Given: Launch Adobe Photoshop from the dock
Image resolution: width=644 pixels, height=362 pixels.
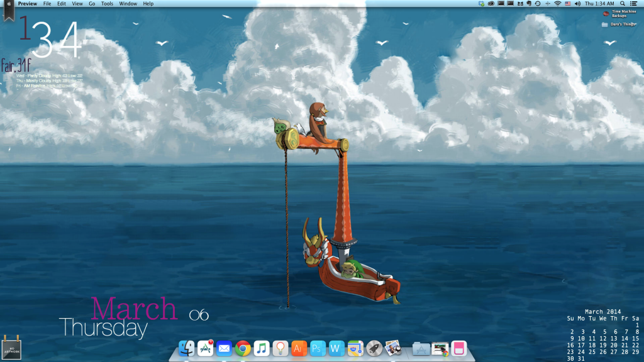Looking at the screenshot, I should click(318, 348).
